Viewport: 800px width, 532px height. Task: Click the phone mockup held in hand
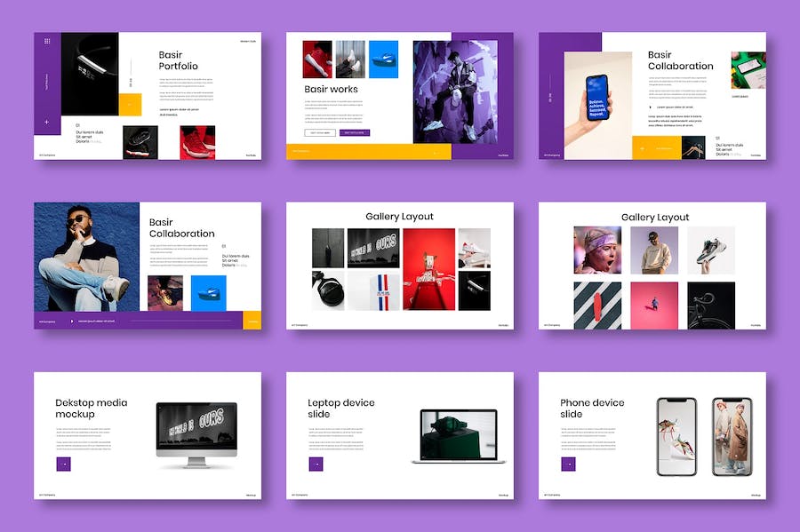[596, 99]
